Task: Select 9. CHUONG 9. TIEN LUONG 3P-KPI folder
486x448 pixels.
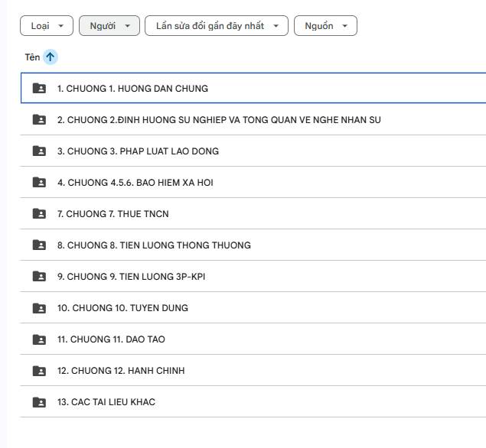Action: 131,277
